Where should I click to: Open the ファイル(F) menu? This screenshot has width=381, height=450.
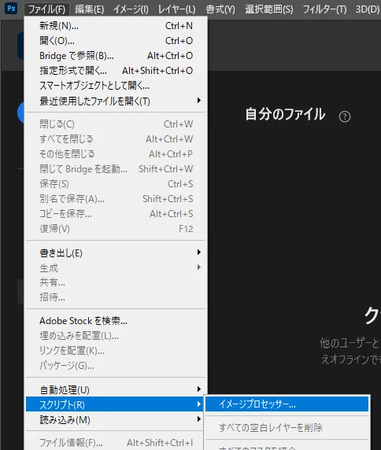47,9
